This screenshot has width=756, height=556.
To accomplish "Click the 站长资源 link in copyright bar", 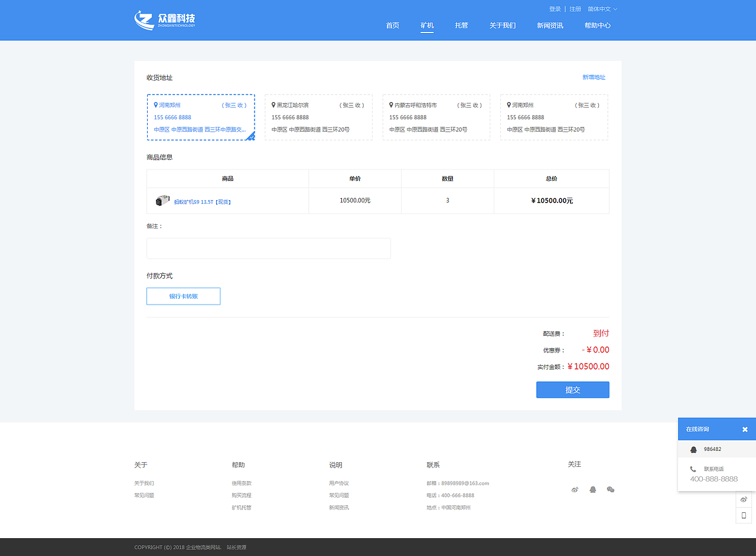I will [236, 547].
